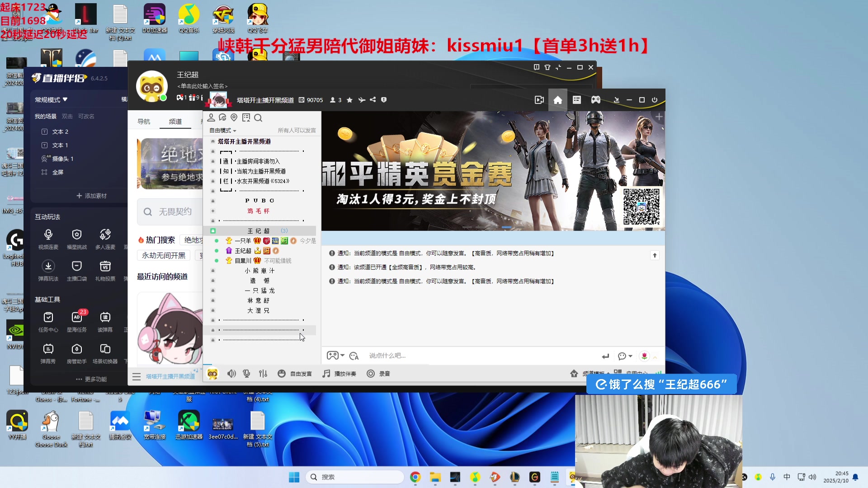Screen dimensions: 868x488
Task: Open the game controller icon in YY header
Action: click(596, 100)
